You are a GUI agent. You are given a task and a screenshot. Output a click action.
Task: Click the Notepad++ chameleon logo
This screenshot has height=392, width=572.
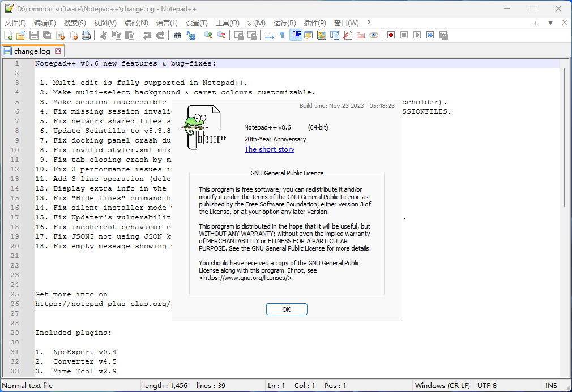[203, 127]
